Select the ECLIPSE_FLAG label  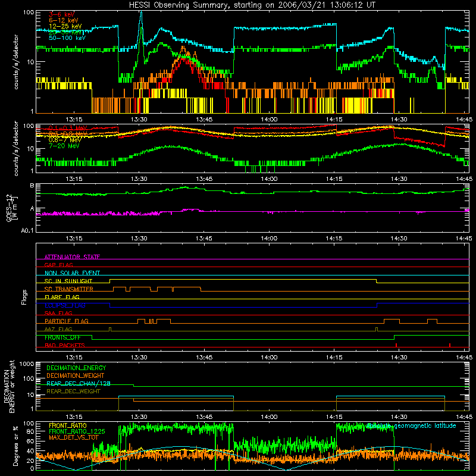click(x=65, y=305)
